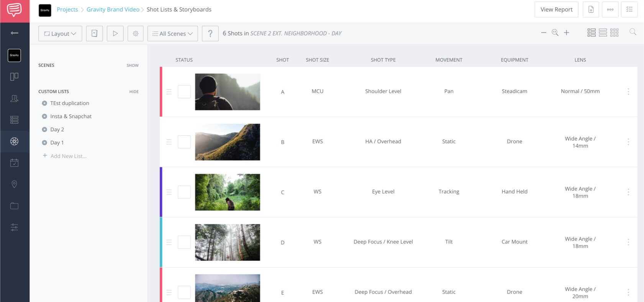This screenshot has height=302, width=644.
Task: Click the Gravity Brand Video breadcrumb link
Action: pos(113,10)
